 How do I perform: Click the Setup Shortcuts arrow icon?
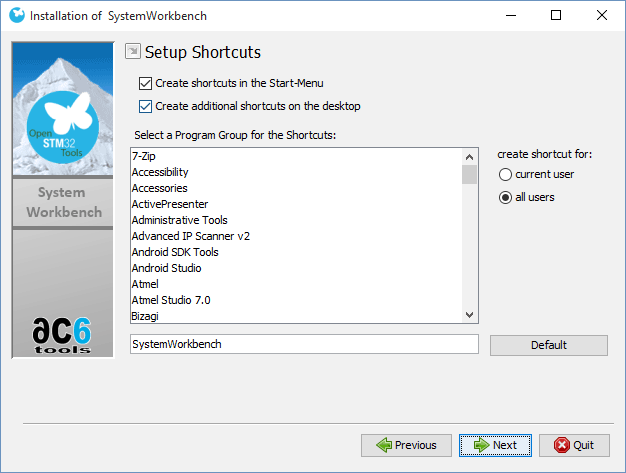(132, 52)
